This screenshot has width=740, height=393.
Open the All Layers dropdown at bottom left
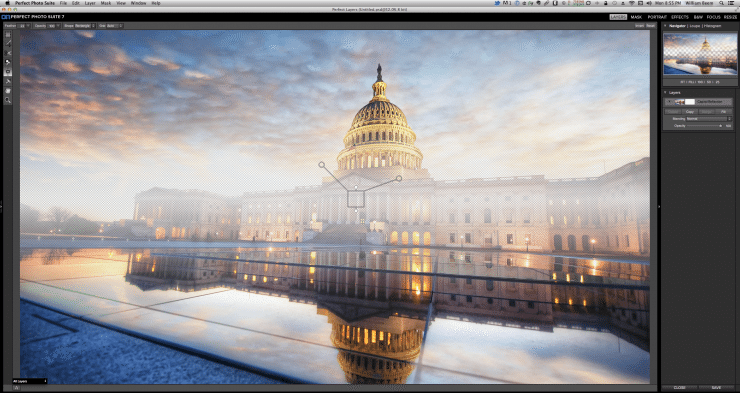click(29, 381)
